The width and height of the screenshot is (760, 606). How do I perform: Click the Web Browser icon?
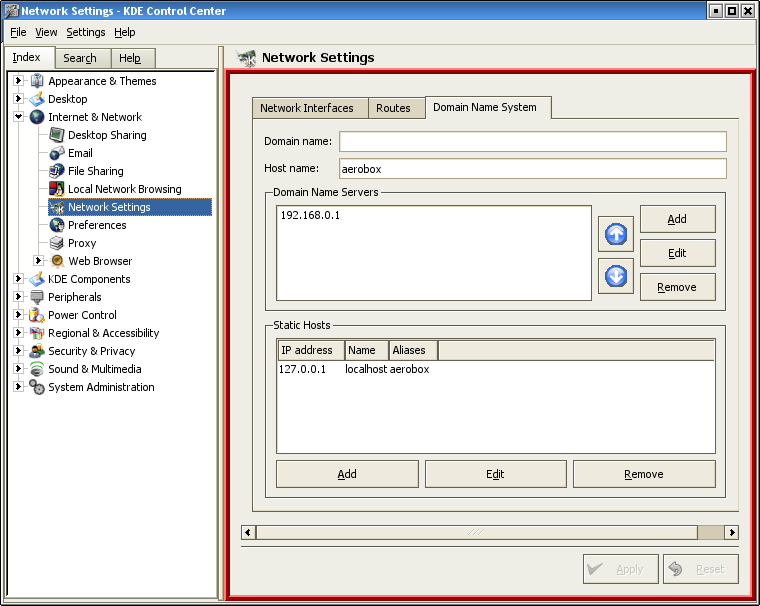tap(57, 261)
